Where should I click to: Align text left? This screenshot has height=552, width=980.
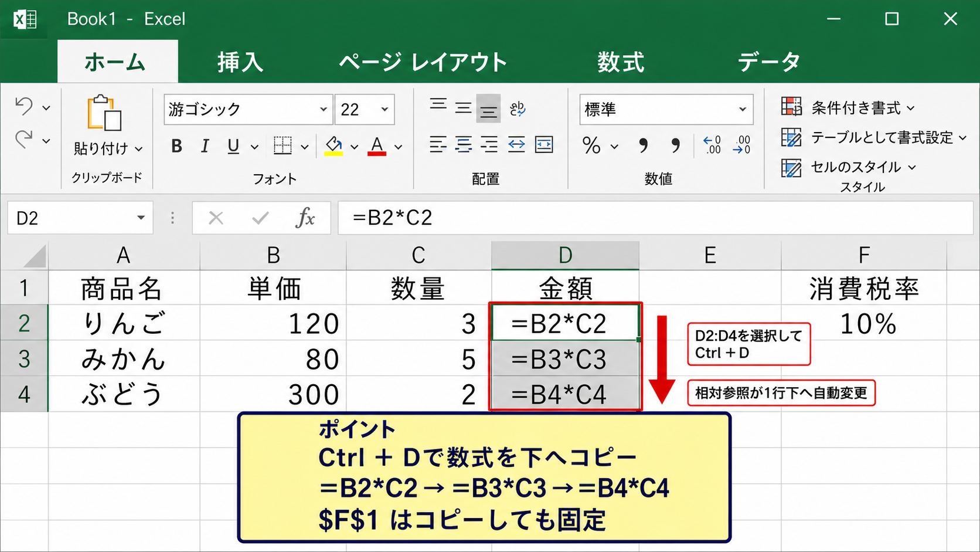coord(438,144)
